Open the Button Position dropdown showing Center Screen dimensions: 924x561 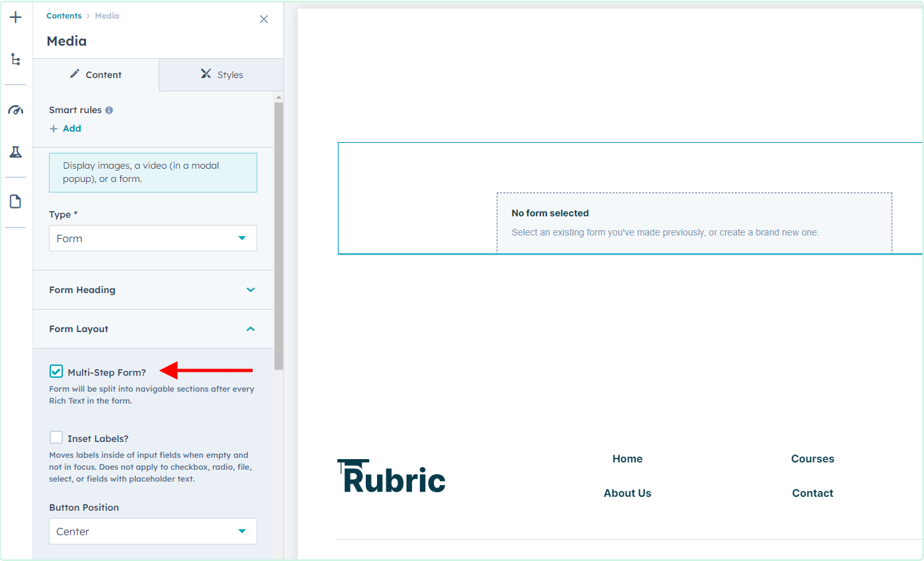[x=153, y=531]
